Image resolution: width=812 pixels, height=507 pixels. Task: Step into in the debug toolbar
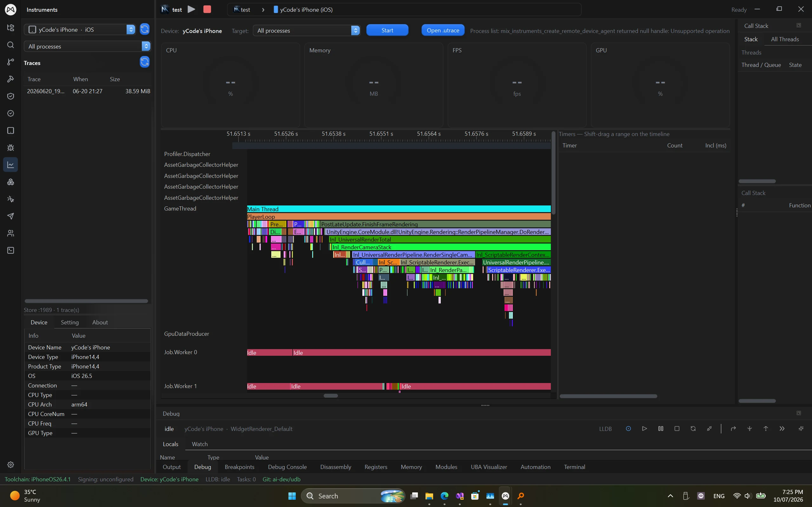749,429
